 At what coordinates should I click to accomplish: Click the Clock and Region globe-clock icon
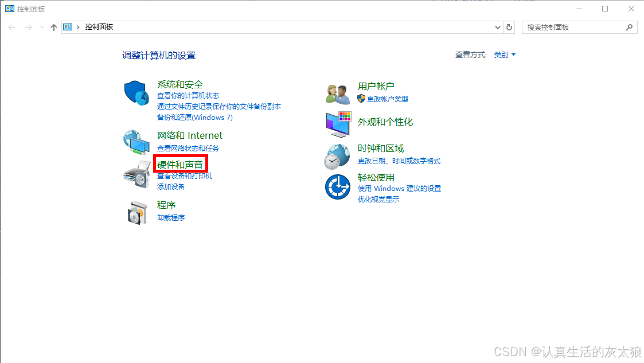pyautogui.click(x=337, y=157)
